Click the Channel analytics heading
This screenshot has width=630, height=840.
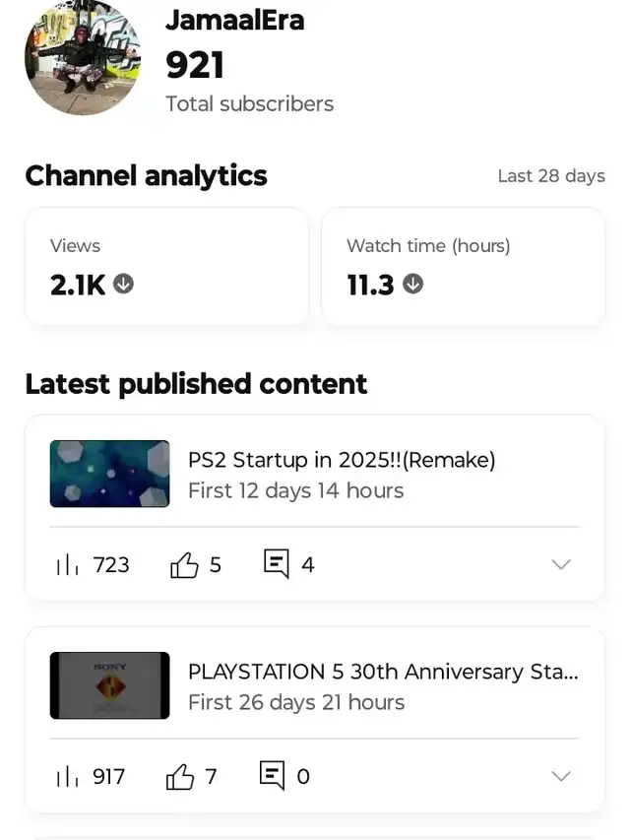(146, 176)
